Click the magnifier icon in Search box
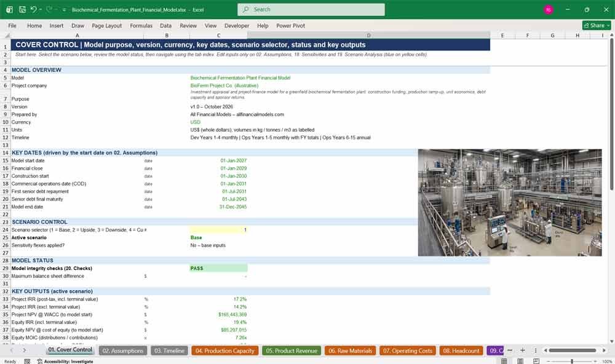The width and height of the screenshot is (615, 364). pos(246,9)
